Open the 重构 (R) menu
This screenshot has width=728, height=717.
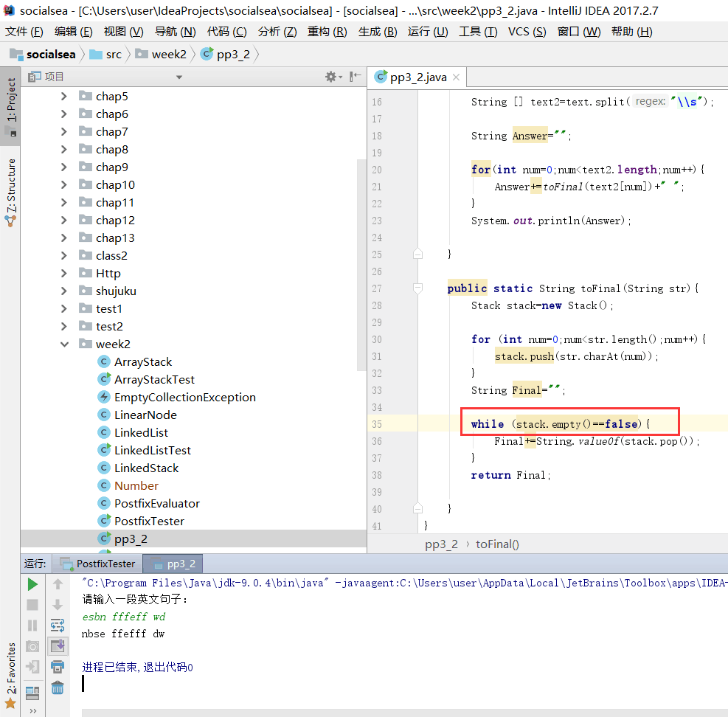[x=327, y=32]
